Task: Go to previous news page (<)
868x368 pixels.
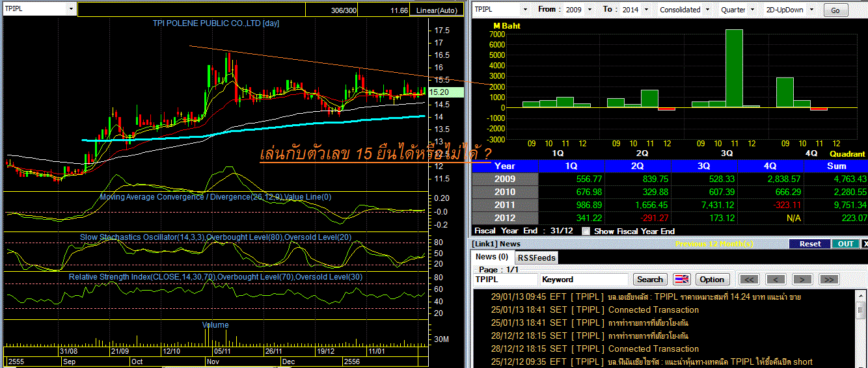Action: 776,279
